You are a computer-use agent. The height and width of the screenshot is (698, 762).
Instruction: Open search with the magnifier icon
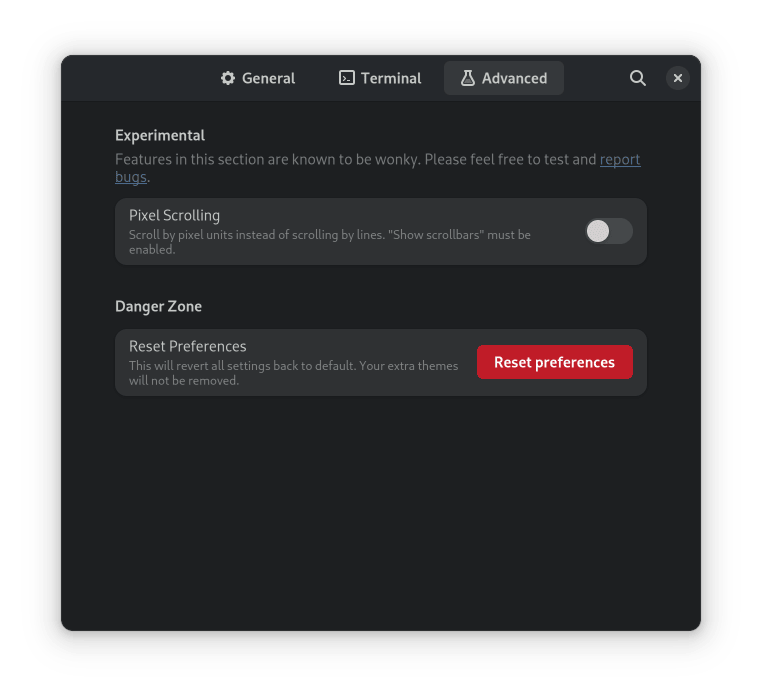coord(638,78)
